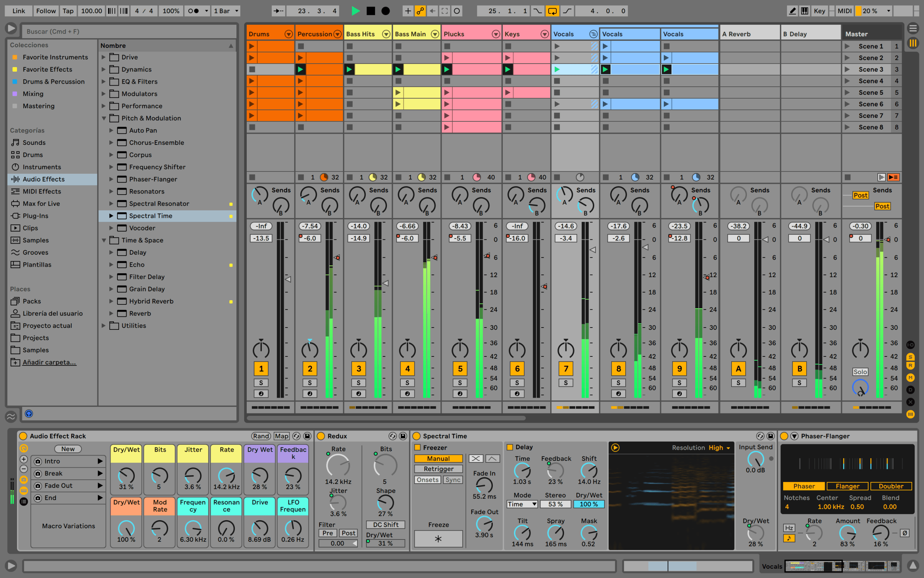Toggle Delay section on in Spectral Time
The image size is (924, 578).
510,447
